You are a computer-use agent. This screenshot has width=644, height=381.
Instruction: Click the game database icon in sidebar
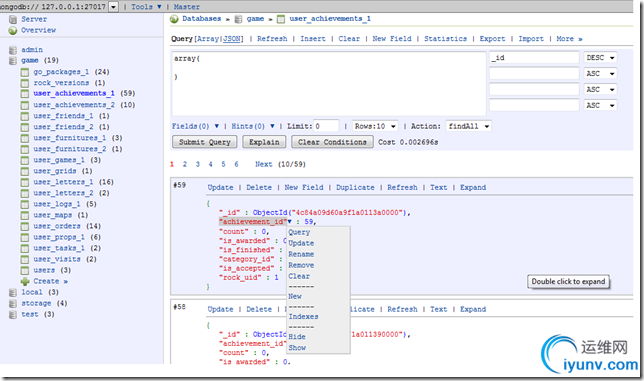(13, 61)
